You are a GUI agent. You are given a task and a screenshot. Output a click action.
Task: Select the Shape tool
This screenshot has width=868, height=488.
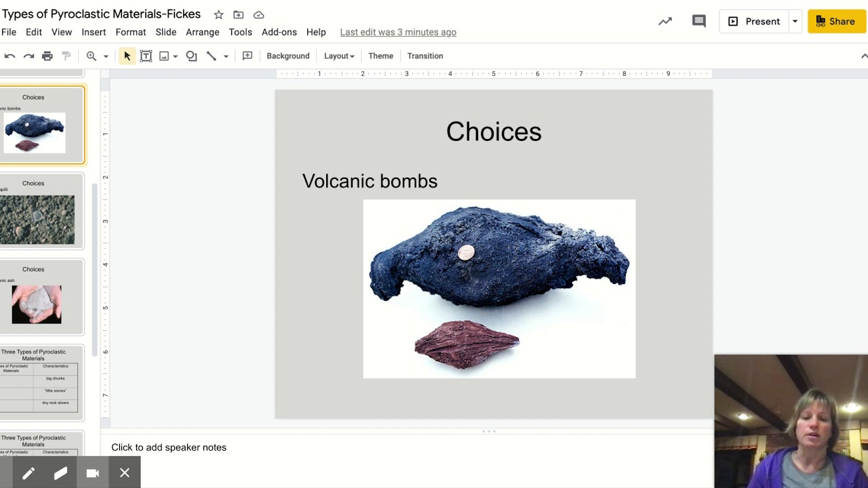point(192,56)
